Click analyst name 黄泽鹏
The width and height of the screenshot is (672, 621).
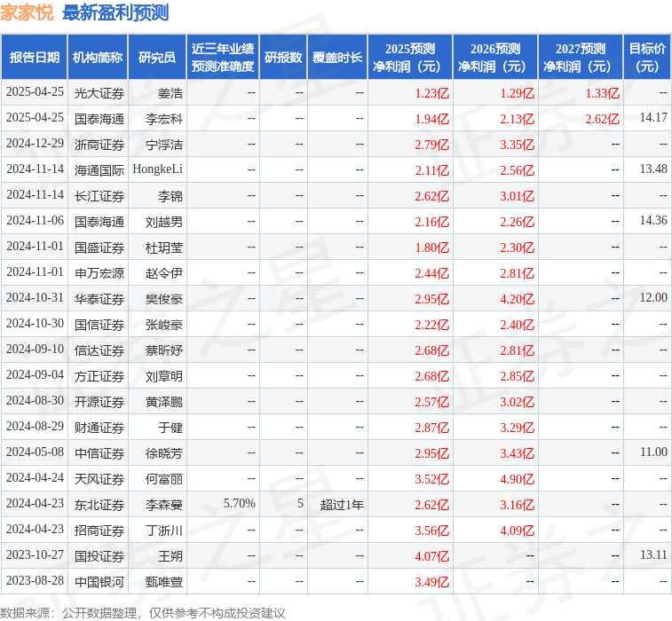pos(163,402)
